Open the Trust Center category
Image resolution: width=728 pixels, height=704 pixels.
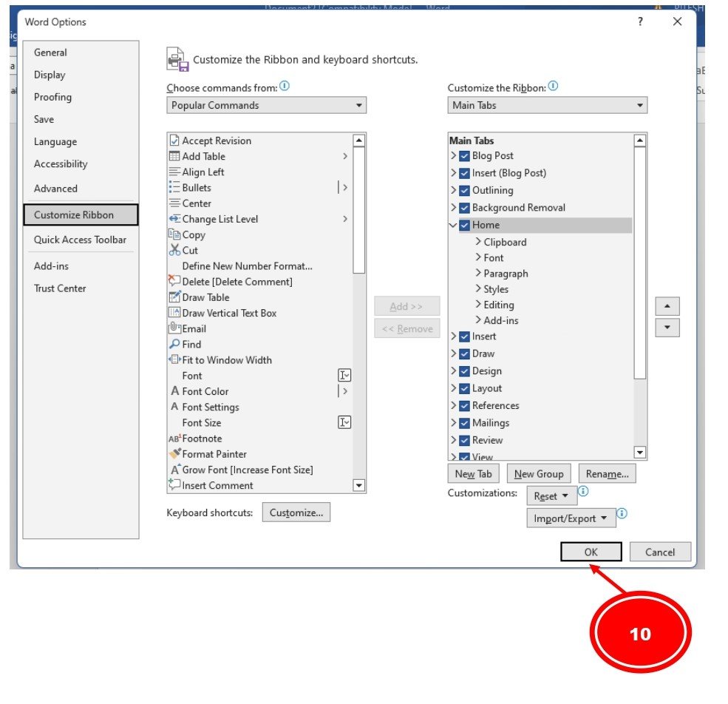coord(60,288)
